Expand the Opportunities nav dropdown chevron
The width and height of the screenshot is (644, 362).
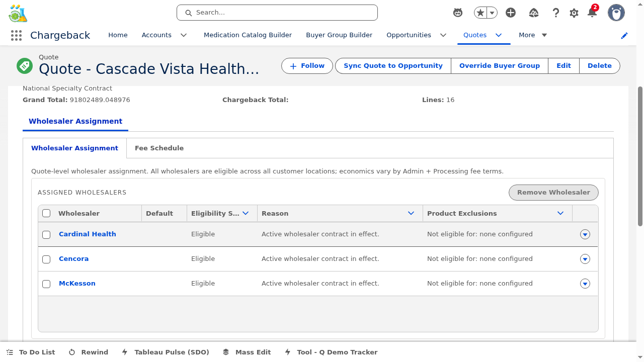click(x=443, y=35)
